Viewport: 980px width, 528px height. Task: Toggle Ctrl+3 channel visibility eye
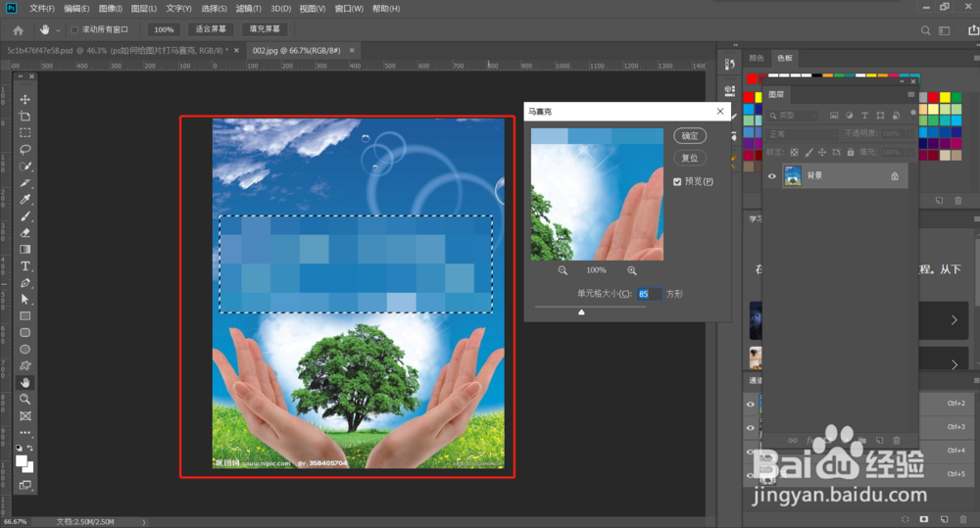click(751, 427)
